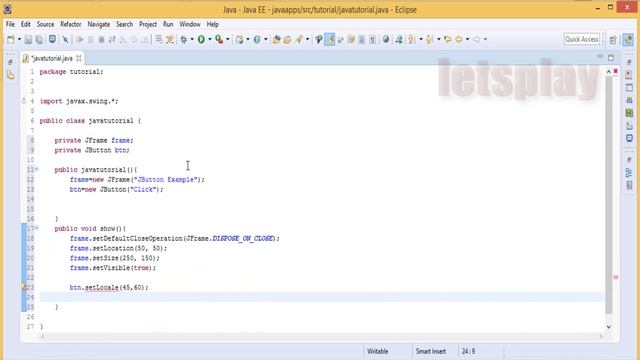The image size is (640, 360).
Task: Open the Edit menu
Action: [26, 24]
